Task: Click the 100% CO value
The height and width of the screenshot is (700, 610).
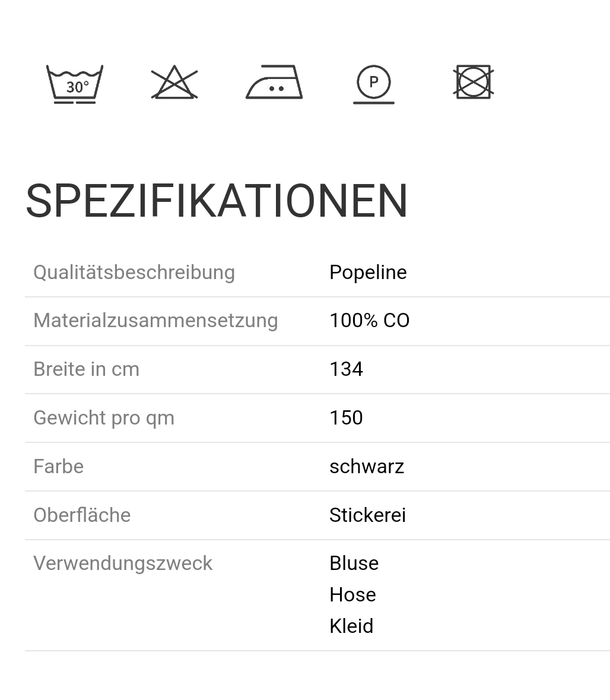Action: [369, 321]
